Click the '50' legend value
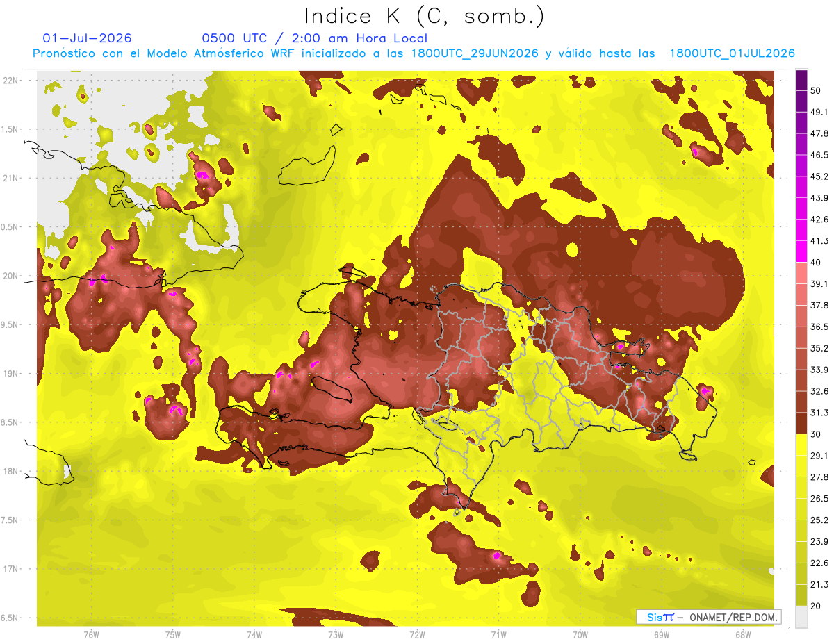 tap(816, 90)
